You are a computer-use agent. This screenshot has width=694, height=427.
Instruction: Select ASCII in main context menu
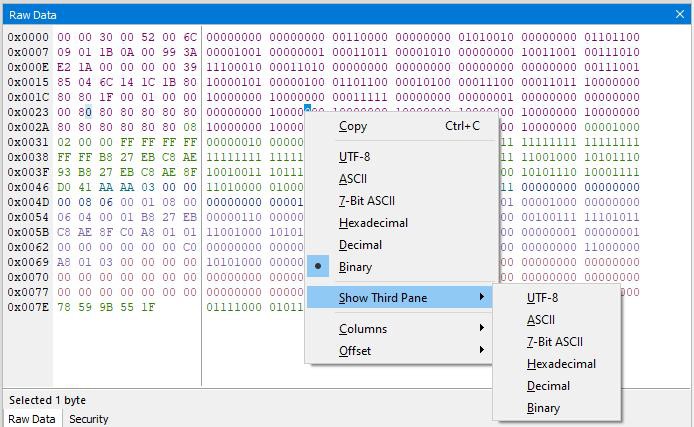(x=402, y=179)
